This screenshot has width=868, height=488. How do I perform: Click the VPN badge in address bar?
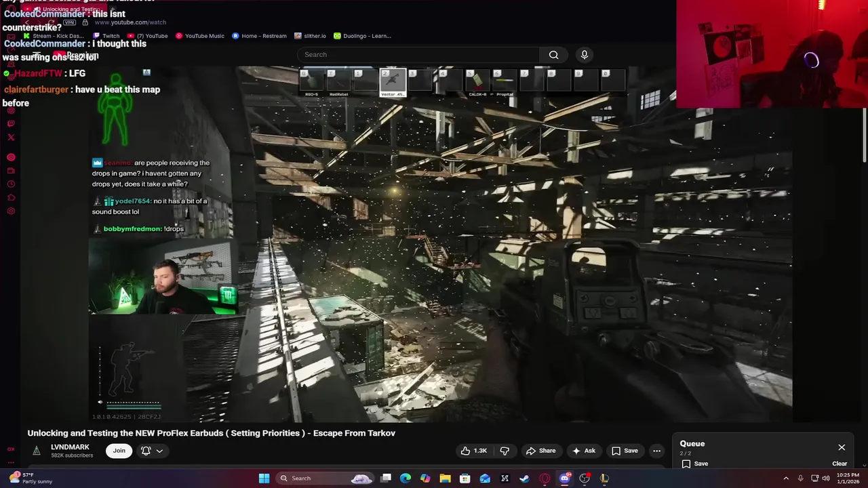click(x=69, y=22)
